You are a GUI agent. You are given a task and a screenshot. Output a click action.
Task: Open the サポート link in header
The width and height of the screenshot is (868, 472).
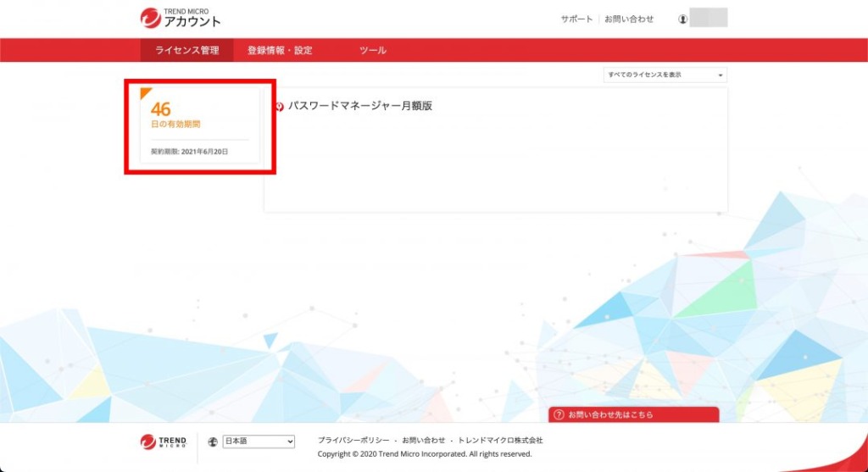pyautogui.click(x=576, y=19)
